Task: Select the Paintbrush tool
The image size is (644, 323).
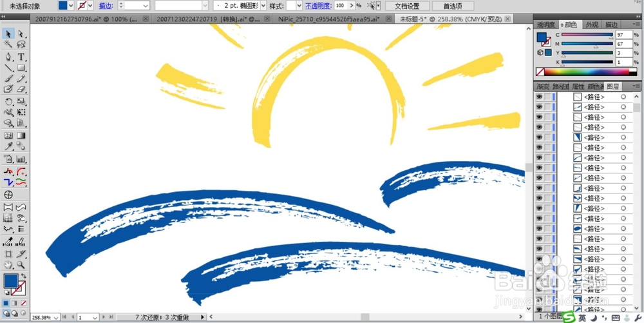Action: point(8,79)
